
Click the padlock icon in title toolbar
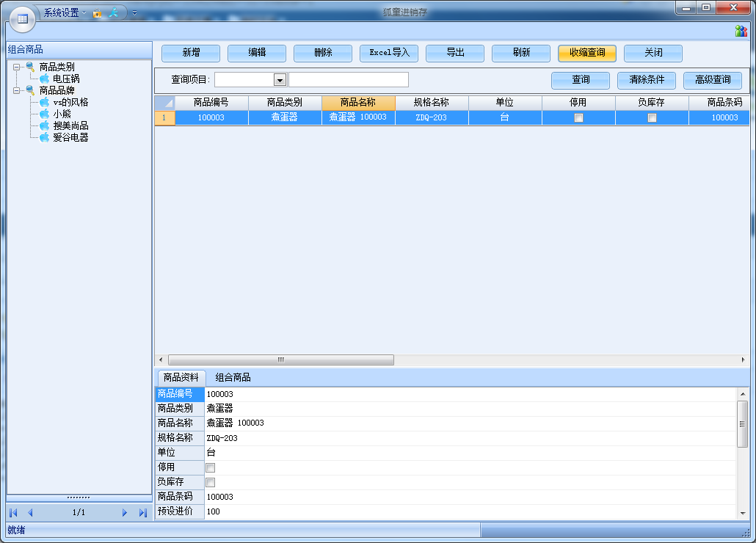[x=97, y=12]
